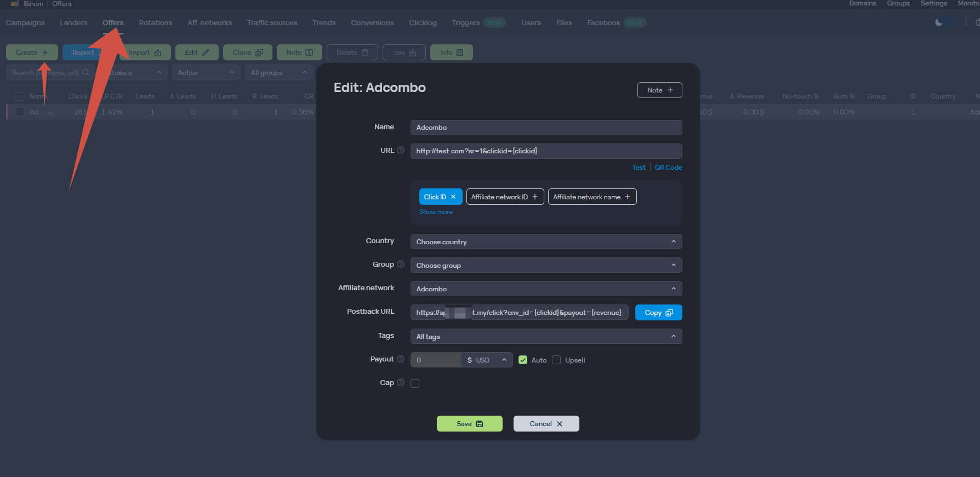The image size is (980, 477).
Task: Open the USD currency selector
Action: [487, 360]
